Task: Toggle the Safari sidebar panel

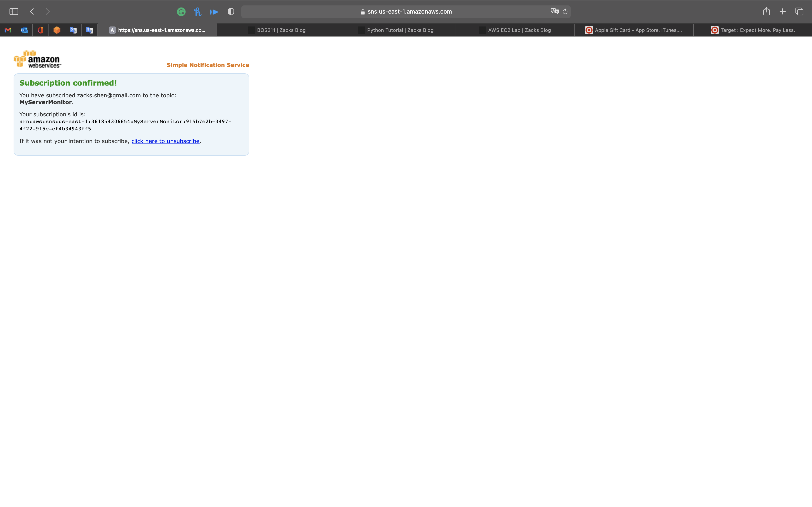Action: click(14, 12)
